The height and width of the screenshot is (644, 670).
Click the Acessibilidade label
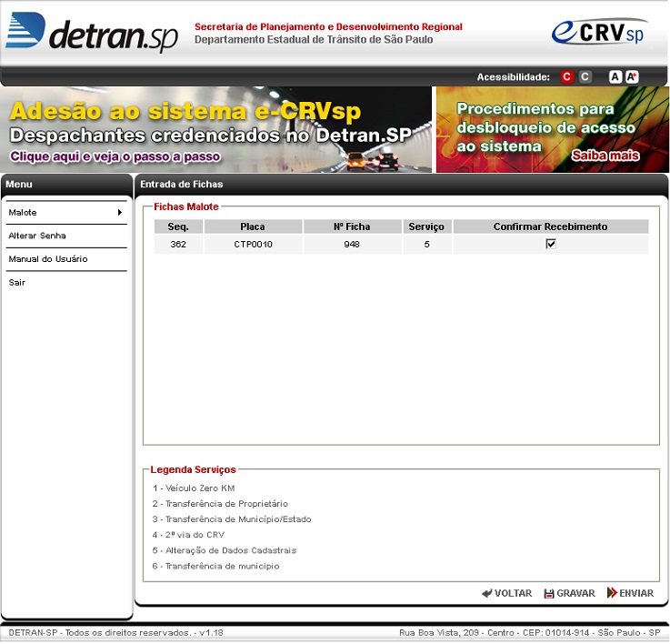coord(514,77)
